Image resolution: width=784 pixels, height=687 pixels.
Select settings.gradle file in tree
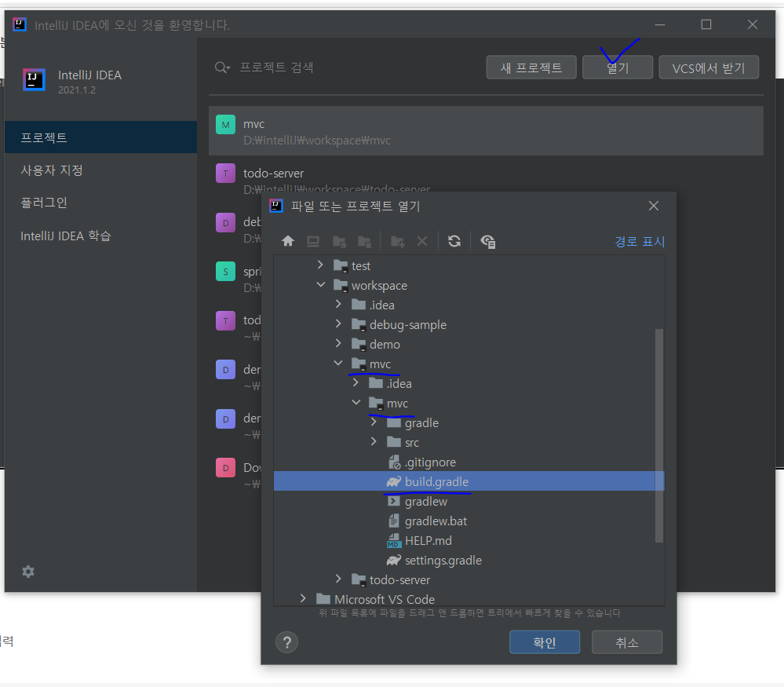(469, 561)
